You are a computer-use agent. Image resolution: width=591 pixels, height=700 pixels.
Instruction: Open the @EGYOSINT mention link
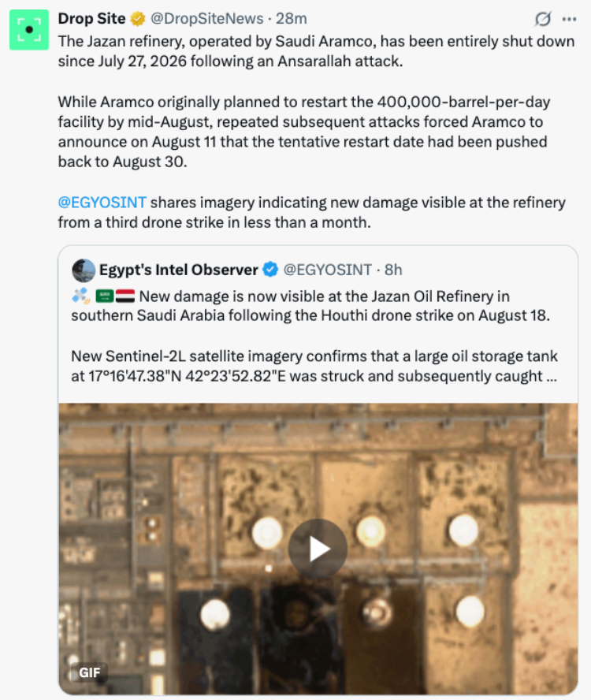(102, 203)
